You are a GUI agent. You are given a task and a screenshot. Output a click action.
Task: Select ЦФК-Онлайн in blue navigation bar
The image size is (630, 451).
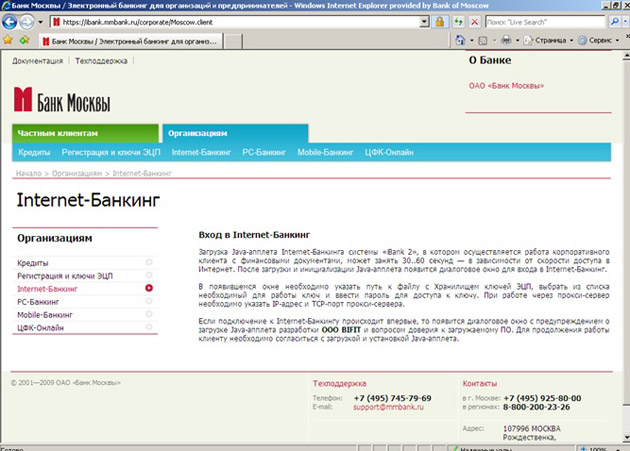[x=389, y=152]
